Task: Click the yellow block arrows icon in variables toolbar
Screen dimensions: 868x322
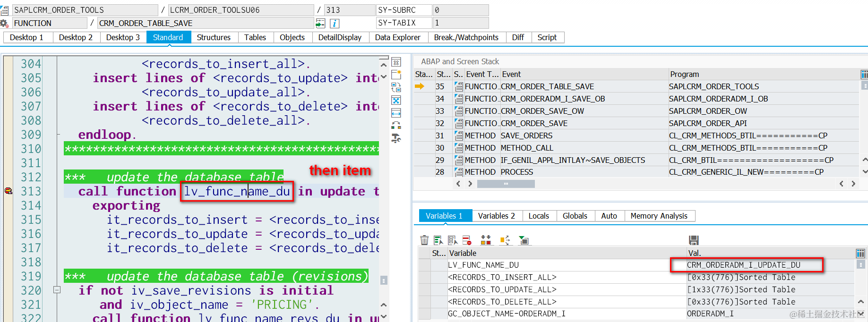Action: (505, 240)
